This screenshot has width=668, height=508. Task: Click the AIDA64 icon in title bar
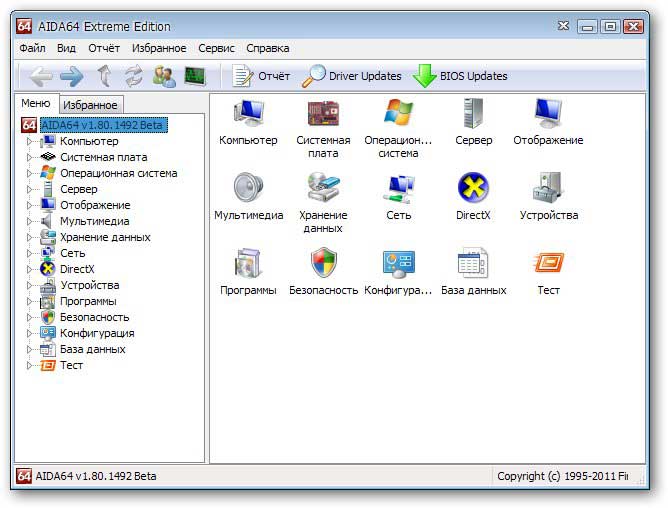tap(24, 26)
